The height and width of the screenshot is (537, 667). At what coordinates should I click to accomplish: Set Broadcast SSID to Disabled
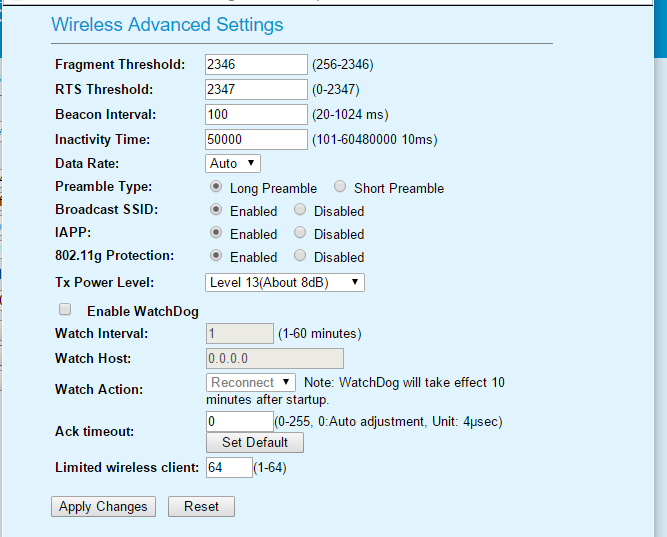tap(300, 209)
